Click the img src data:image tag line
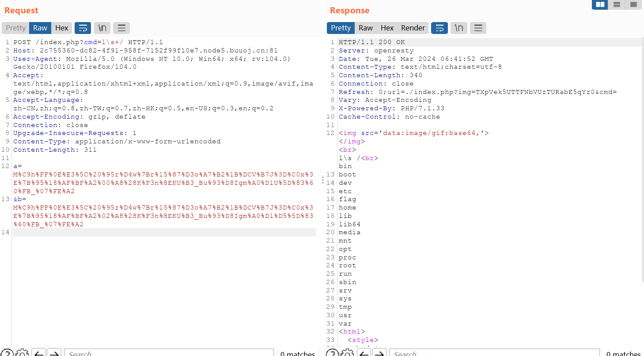 coord(414,133)
